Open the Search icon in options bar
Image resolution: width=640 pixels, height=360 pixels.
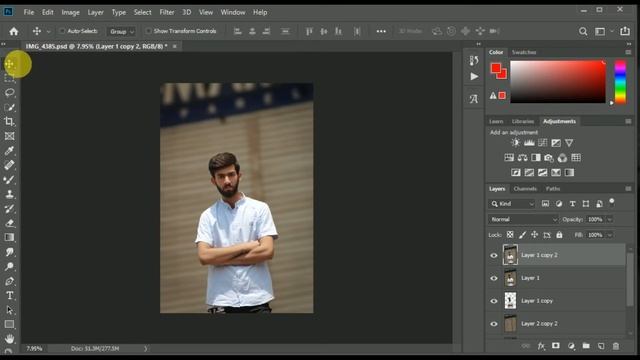(583, 31)
